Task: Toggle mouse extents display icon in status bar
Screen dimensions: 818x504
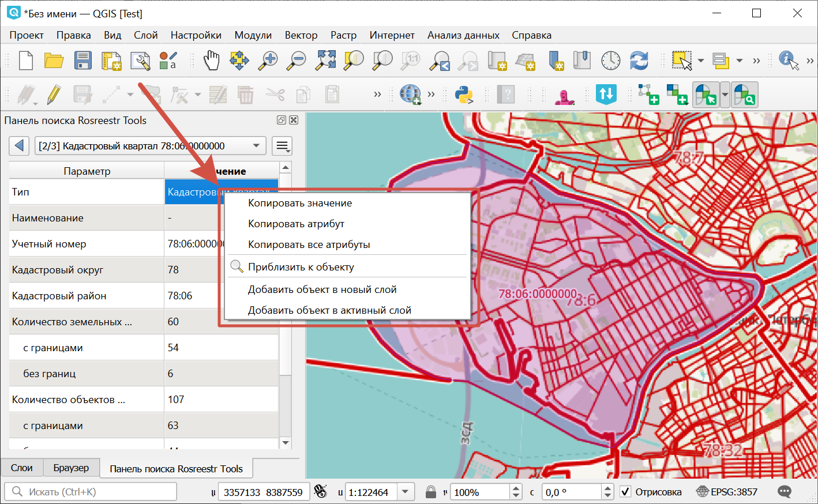Action: point(321,492)
